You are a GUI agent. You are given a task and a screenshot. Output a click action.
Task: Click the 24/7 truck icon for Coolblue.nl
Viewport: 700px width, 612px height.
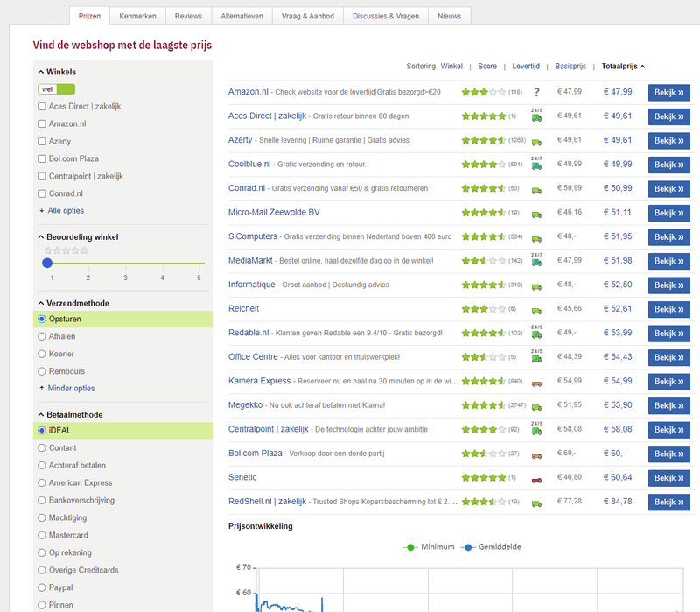coord(536,164)
